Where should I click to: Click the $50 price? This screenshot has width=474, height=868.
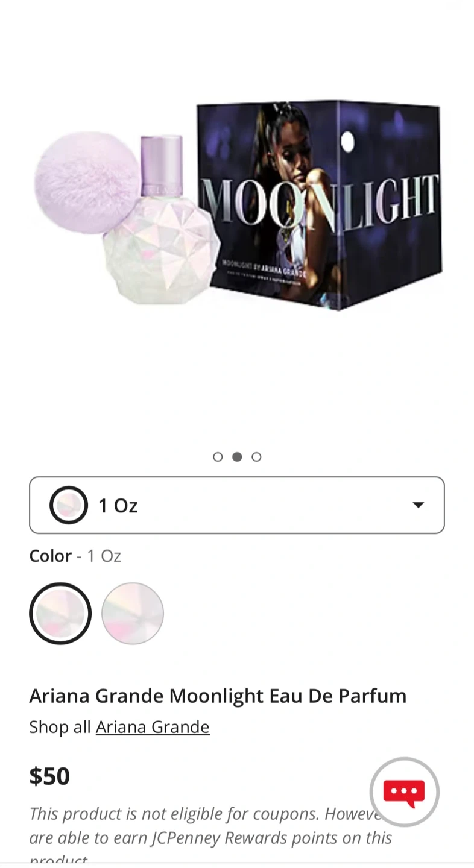click(x=49, y=776)
